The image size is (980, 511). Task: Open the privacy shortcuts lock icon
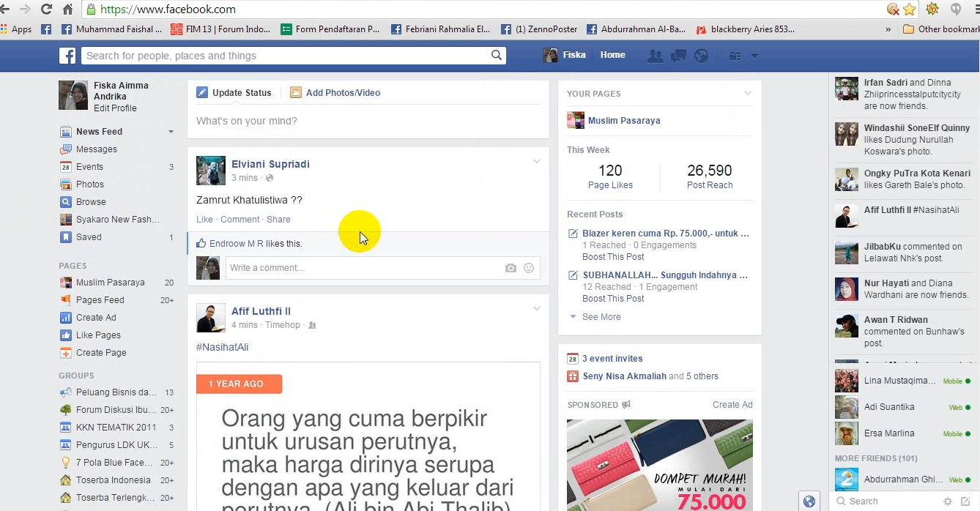tap(735, 56)
